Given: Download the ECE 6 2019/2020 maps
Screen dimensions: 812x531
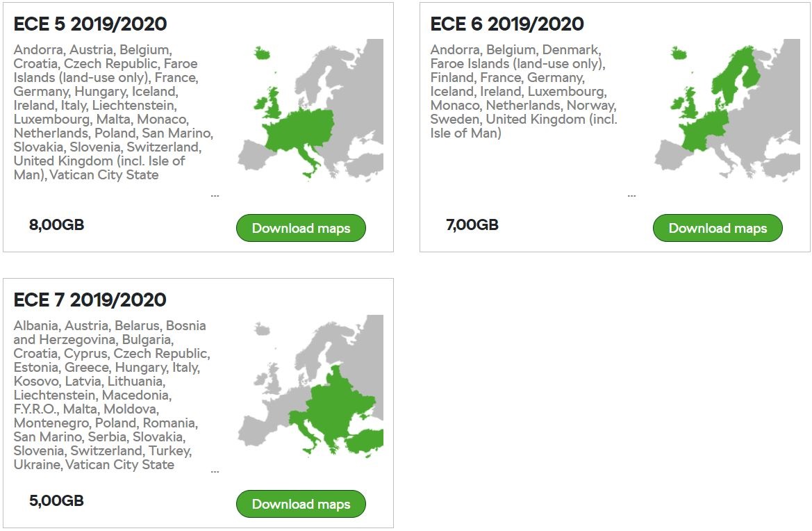Looking at the screenshot, I should pyautogui.click(x=718, y=228).
